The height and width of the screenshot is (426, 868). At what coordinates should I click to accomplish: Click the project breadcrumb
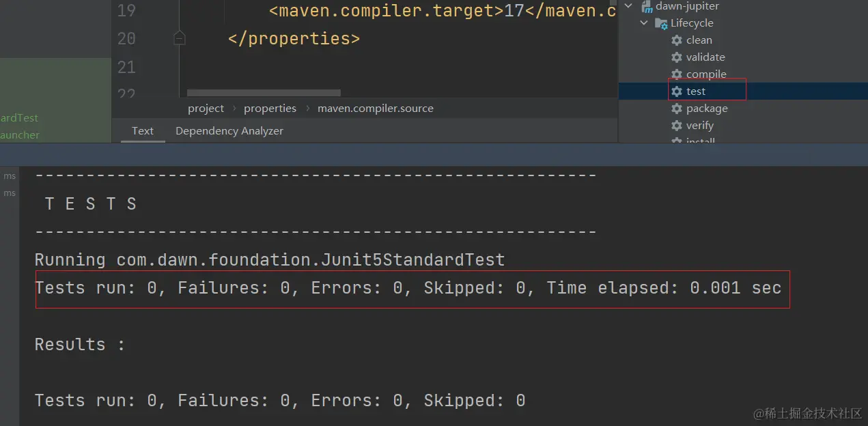click(206, 109)
